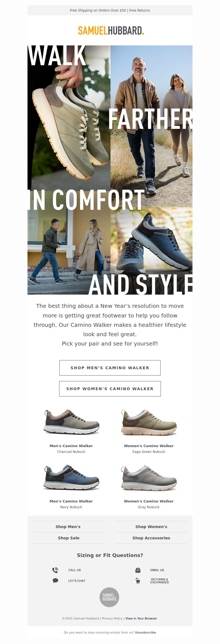
Task: Click the Call Us phone icon
Action: (55, 570)
